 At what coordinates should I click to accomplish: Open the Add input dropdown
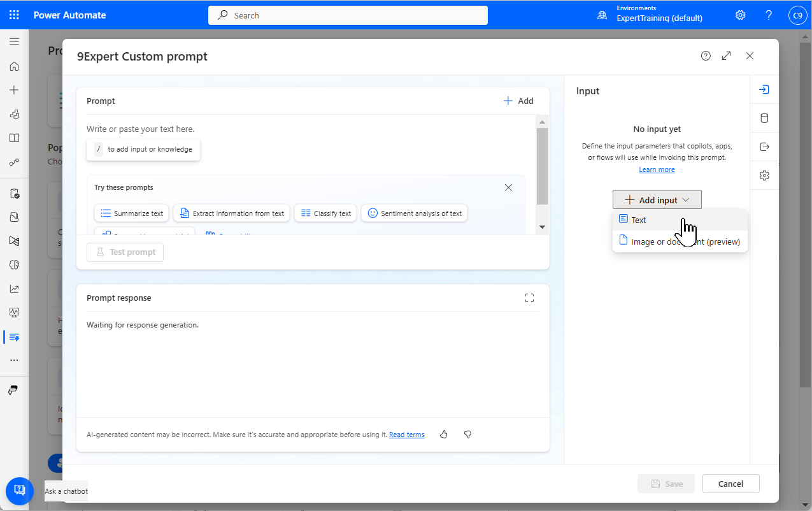[x=657, y=199]
